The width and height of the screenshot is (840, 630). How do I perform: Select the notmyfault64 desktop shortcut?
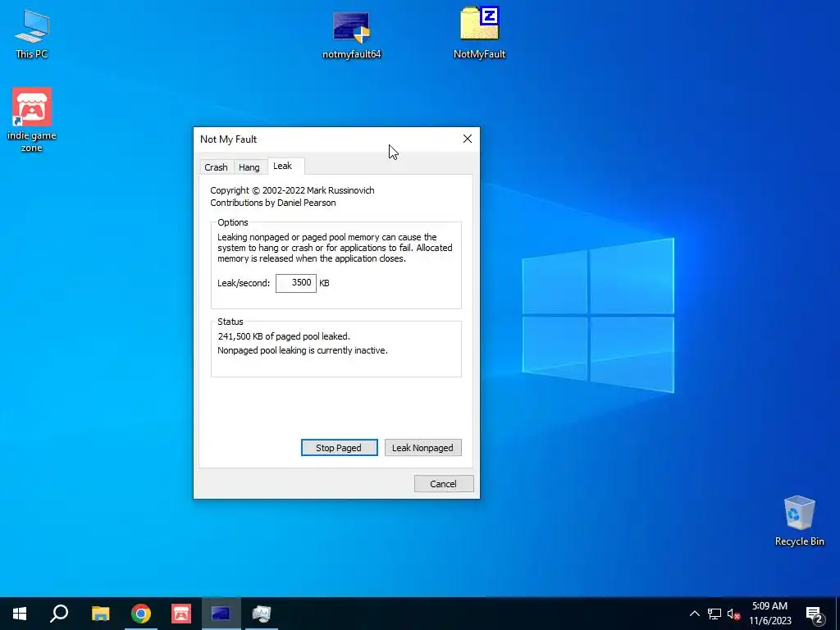point(351,34)
